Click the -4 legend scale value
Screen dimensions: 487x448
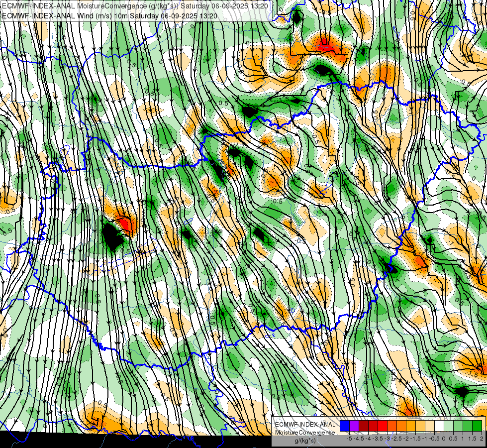pos(368,439)
